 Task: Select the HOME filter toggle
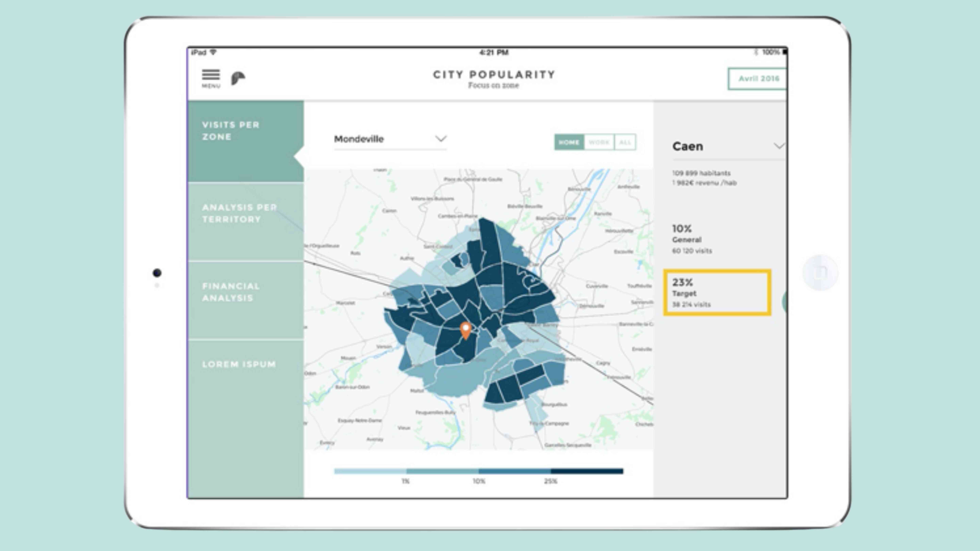(x=569, y=142)
